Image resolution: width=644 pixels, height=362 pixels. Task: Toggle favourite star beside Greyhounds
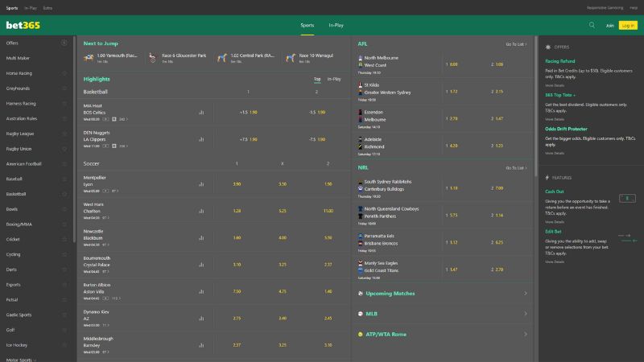(x=64, y=88)
